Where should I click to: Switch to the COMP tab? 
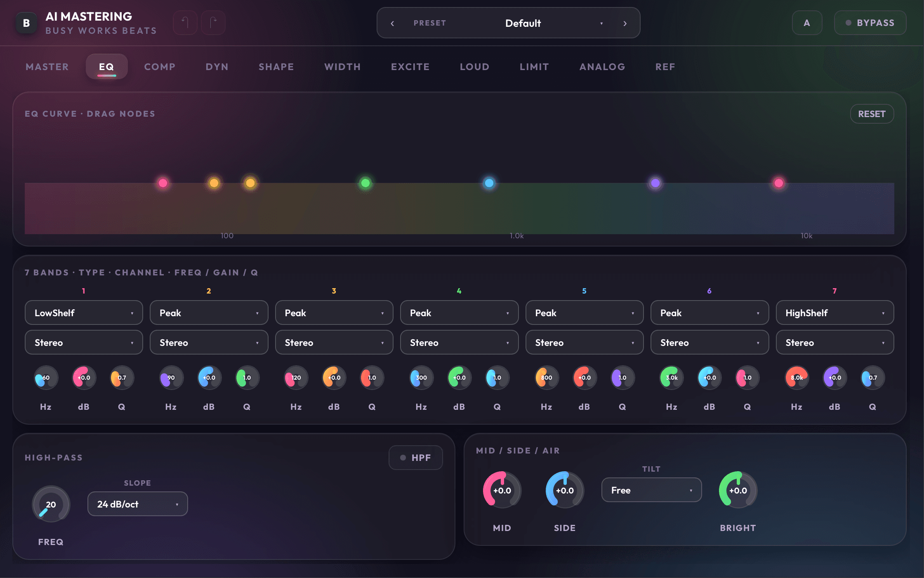pyautogui.click(x=160, y=67)
